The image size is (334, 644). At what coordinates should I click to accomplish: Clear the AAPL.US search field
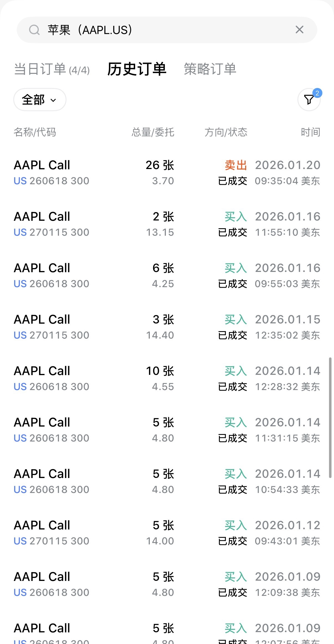click(x=299, y=30)
